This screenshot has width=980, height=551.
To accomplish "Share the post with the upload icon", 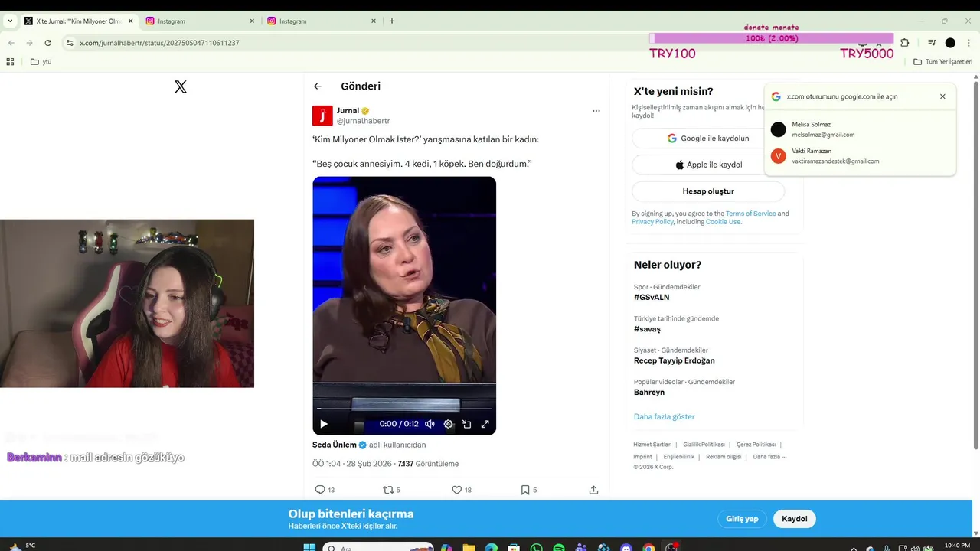I will [x=593, y=490].
